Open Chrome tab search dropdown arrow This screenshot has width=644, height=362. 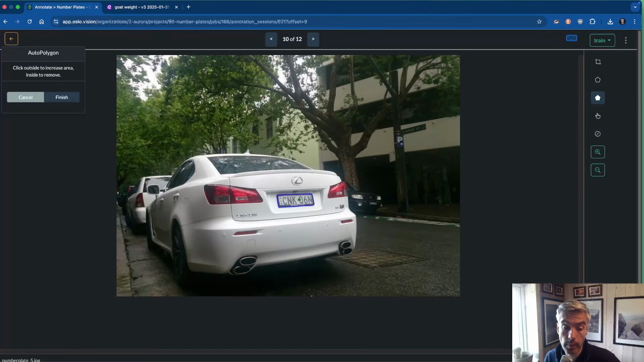click(x=635, y=7)
